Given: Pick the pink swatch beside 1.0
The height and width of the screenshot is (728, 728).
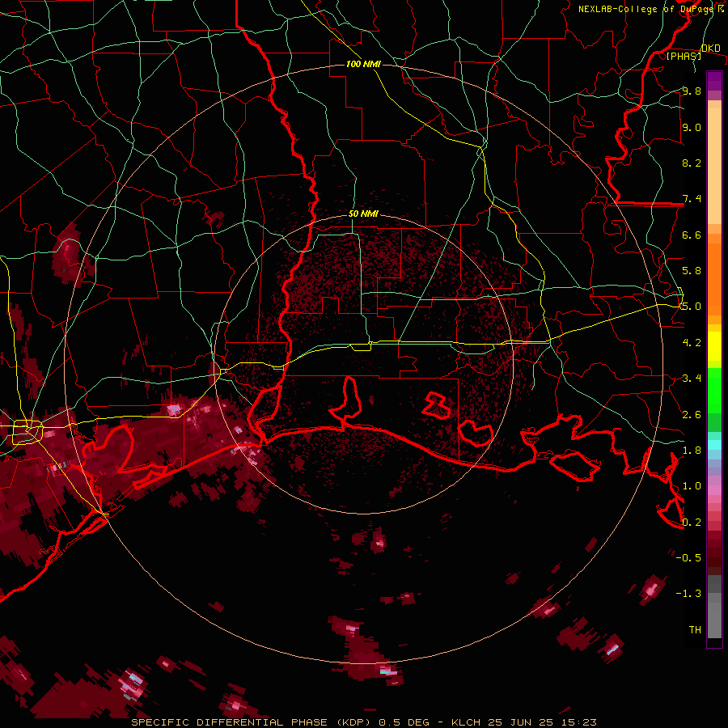Looking at the screenshot, I should pyautogui.click(x=714, y=489).
